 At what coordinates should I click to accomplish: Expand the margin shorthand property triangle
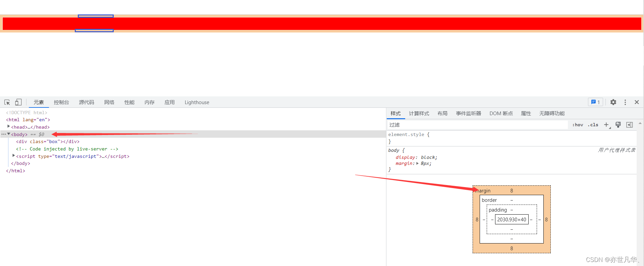[417, 164]
